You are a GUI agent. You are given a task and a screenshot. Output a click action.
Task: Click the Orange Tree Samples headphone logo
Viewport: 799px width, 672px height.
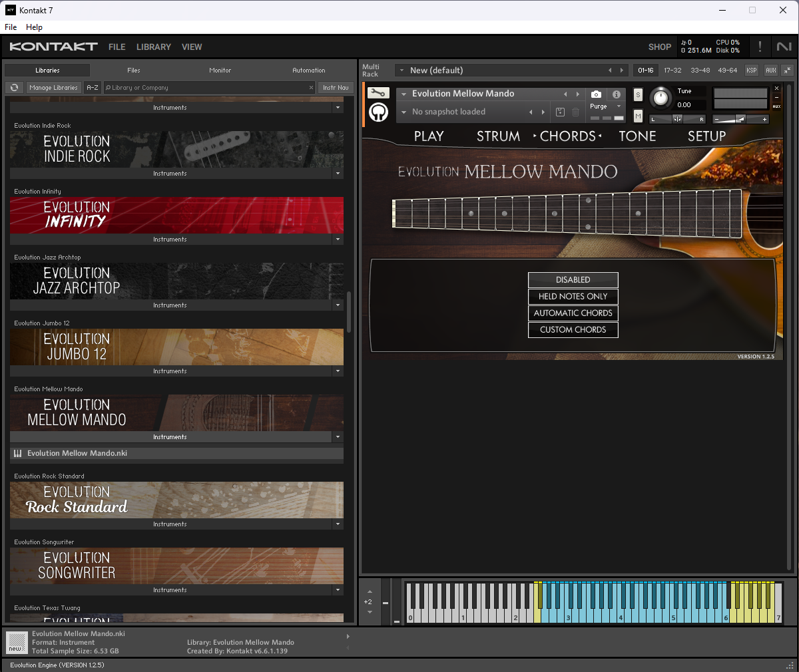pyautogui.click(x=378, y=112)
